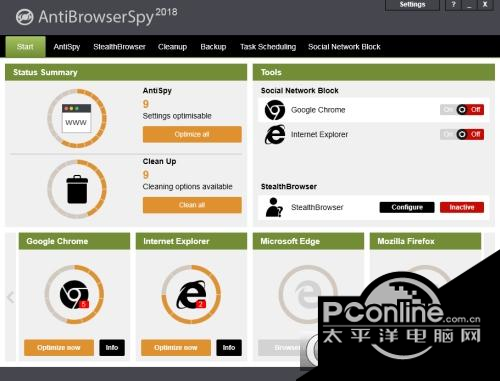Click the Internet Explorer card header
This screenshot has height=381, width=500.
[x=191, y=241]
